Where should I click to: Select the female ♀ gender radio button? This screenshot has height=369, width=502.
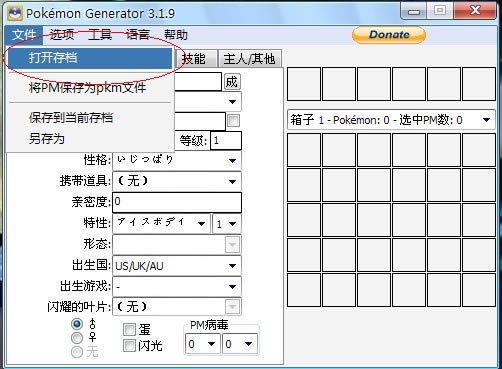click(77, 338)
